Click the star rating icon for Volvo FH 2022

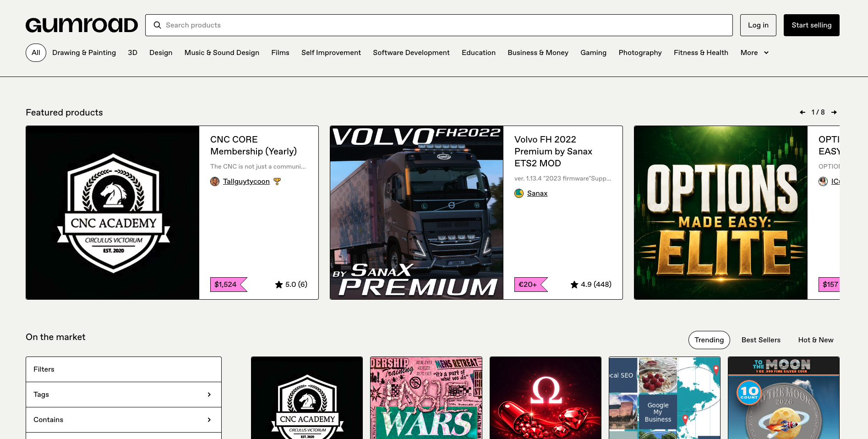click(574, 285)
